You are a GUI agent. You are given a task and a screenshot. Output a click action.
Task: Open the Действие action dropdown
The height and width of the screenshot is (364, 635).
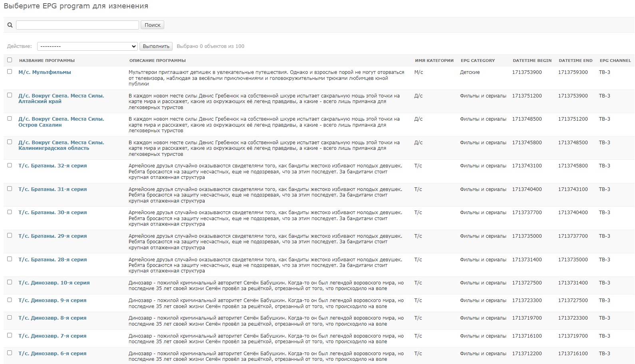(x=88, y=46)
